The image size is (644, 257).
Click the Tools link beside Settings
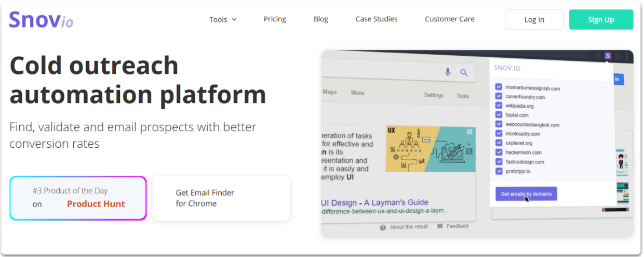[463, 96]
